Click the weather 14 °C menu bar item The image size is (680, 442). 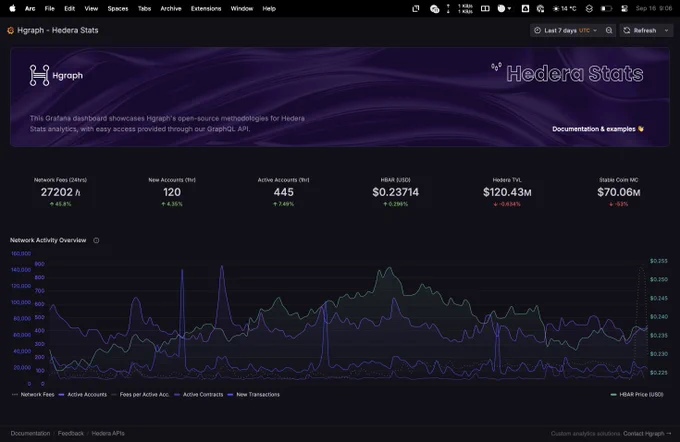(564, 8)
